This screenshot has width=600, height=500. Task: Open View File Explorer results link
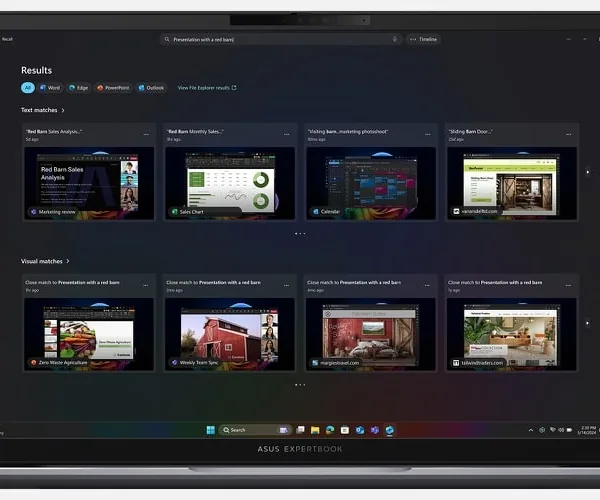[207, 88]
